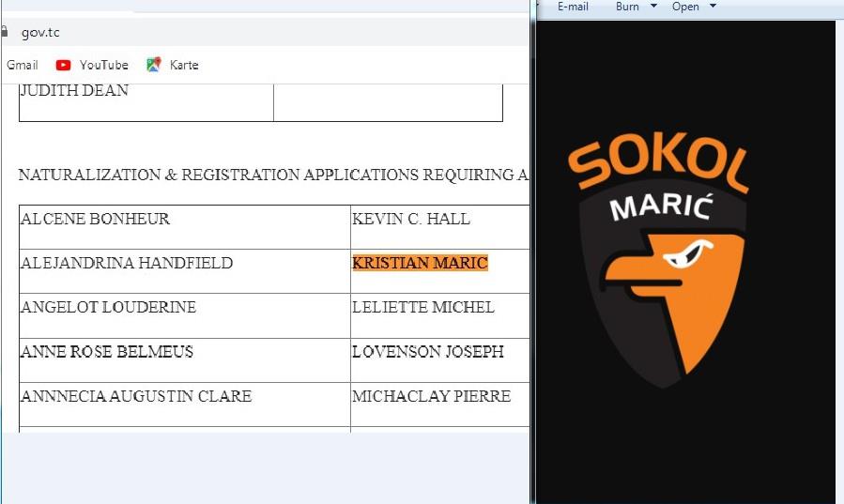Click the Naturalization & Registration Applications heading

click(x=273, y=175)
